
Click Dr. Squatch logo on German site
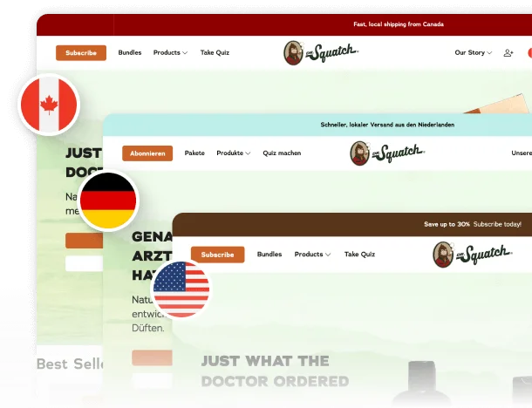tap(387, 153)
